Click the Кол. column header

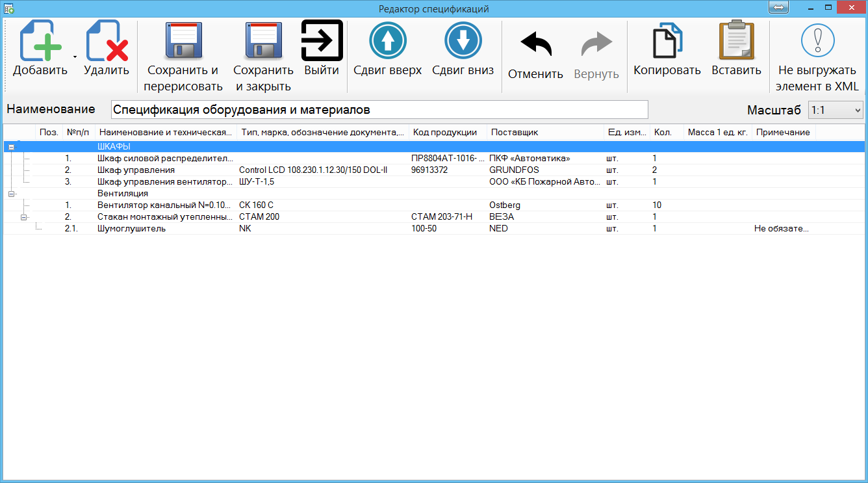point(667,132)
